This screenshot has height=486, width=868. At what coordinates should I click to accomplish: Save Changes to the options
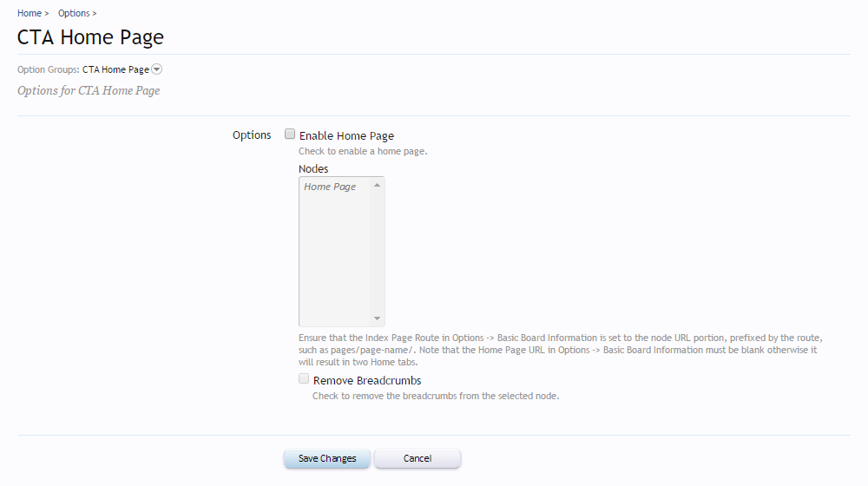[326, 458]
